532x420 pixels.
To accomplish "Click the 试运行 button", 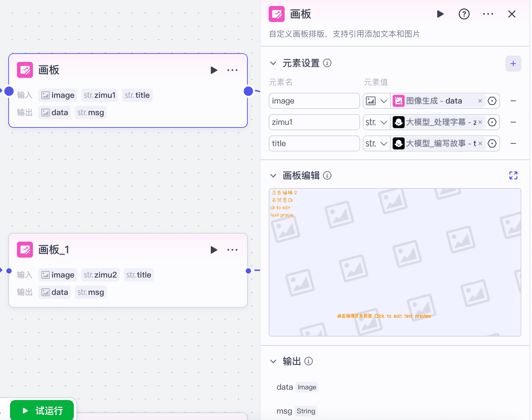I will (x=42, y=410).
